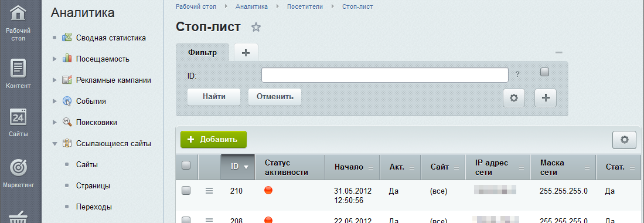Go to Рабочий стол breadcrumb link
Viewport: 644px width, 223px height.
[x=196, y=6]
